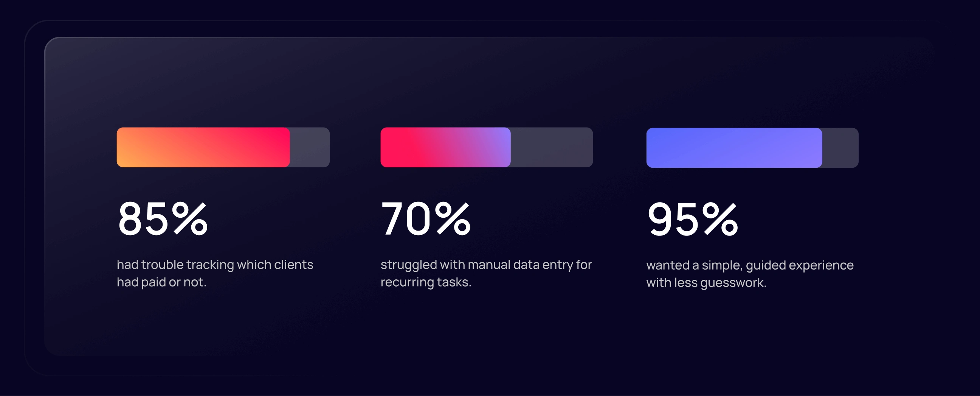
Task: Click the line "had paid or not."
Action: (161, 282)
